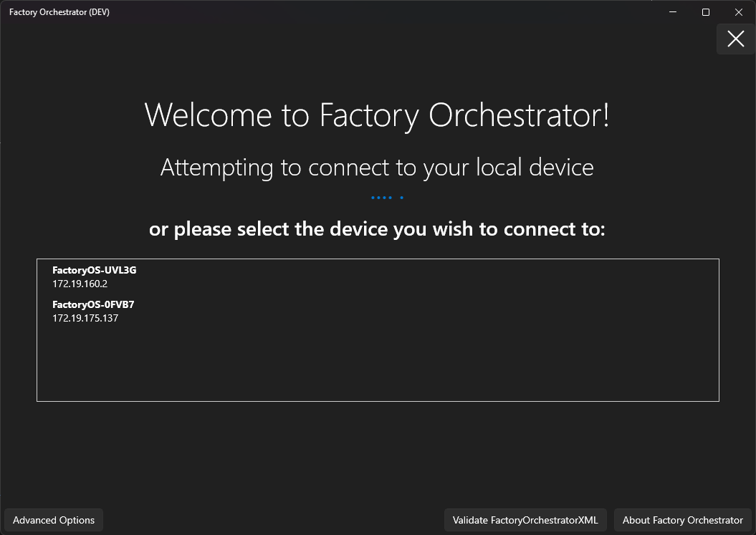Screen dimensions: 756x535
Task: Click IP address 172.19.160.2
Action: click(x=80, y=284)
